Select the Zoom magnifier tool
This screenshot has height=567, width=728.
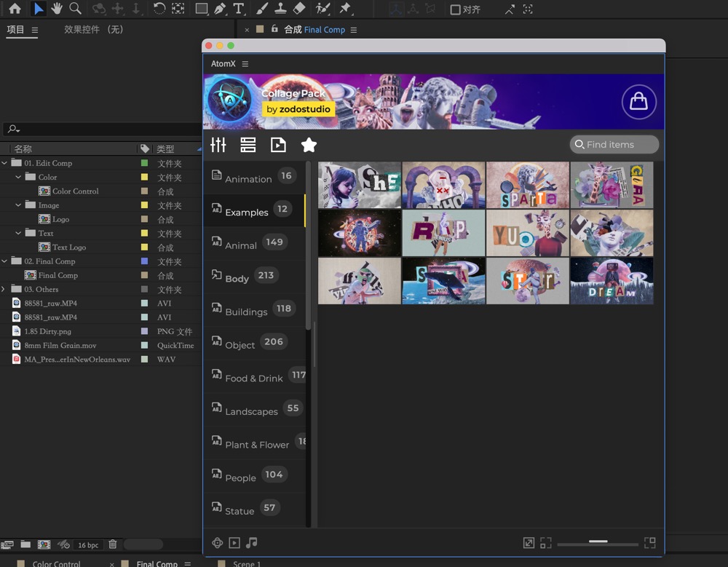click(x=75, y=9)
